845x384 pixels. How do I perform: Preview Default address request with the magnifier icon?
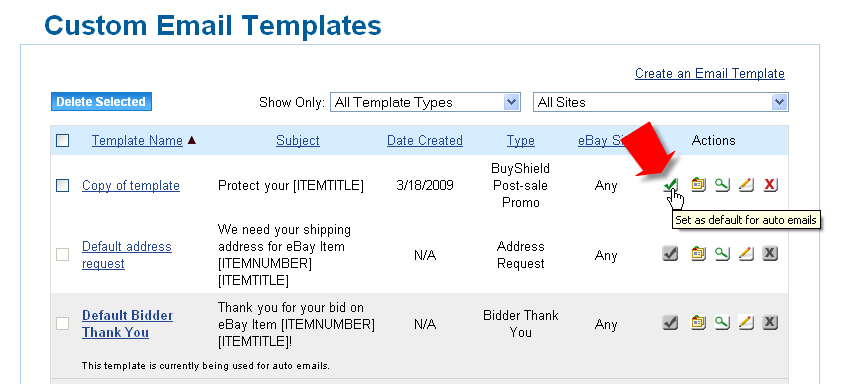point(722,253)
